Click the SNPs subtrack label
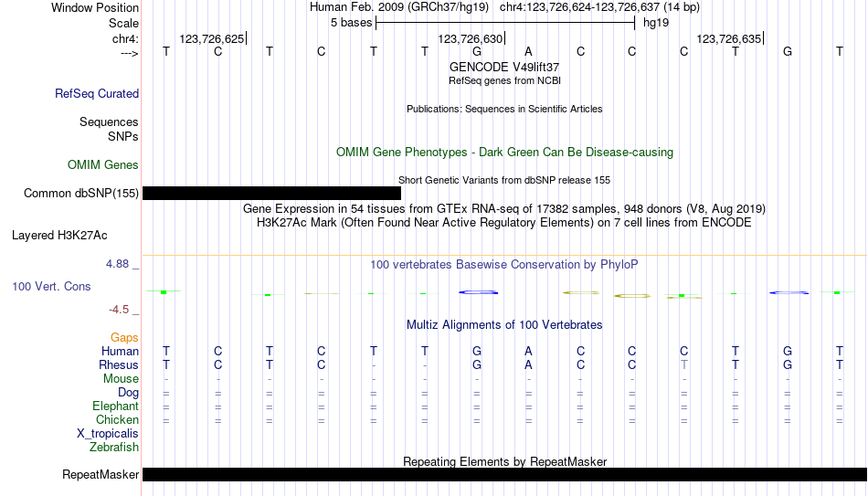The image size is (868, 496). point(123,136)
